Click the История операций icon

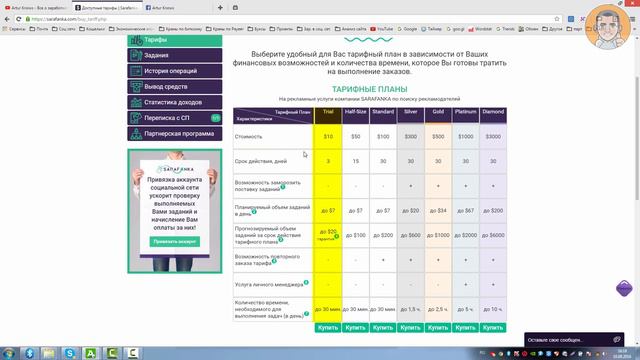click(x=136, y=71)
